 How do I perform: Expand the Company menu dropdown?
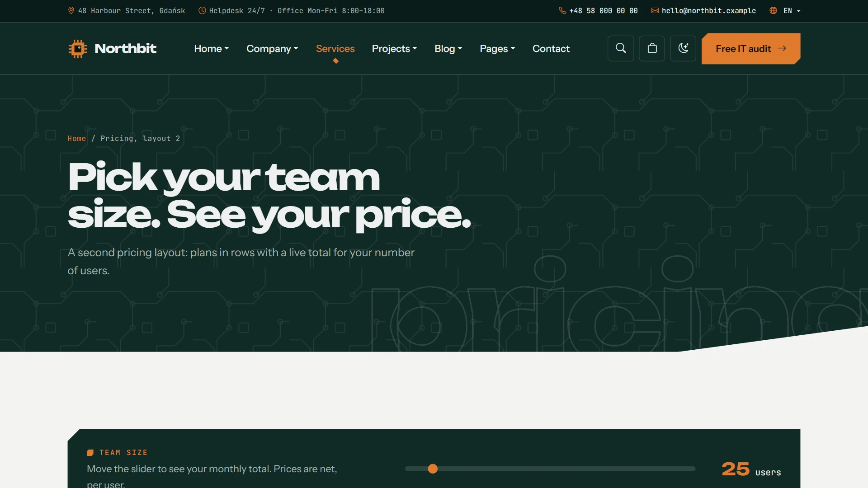[x=272, y=48]
